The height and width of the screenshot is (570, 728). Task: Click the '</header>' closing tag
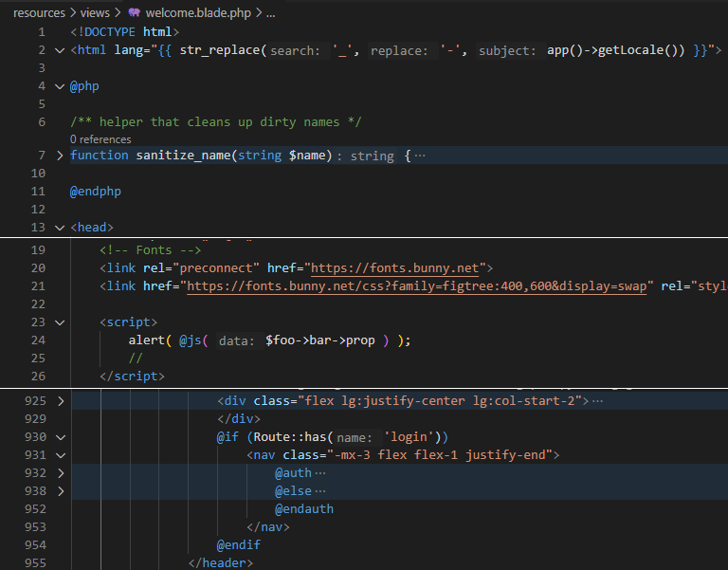point(221,563)
